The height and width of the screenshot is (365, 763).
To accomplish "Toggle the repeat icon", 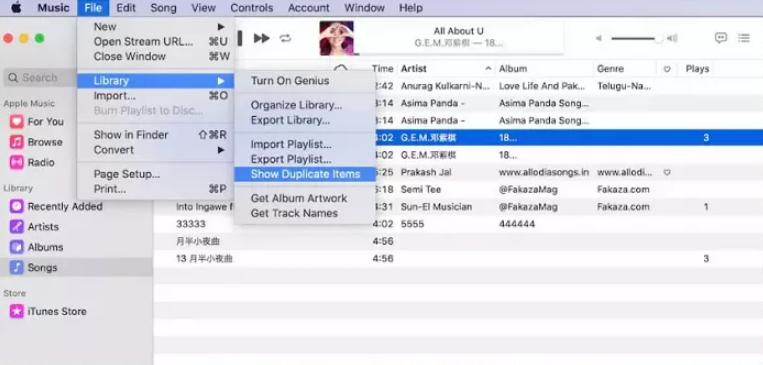I will (285, 38).
